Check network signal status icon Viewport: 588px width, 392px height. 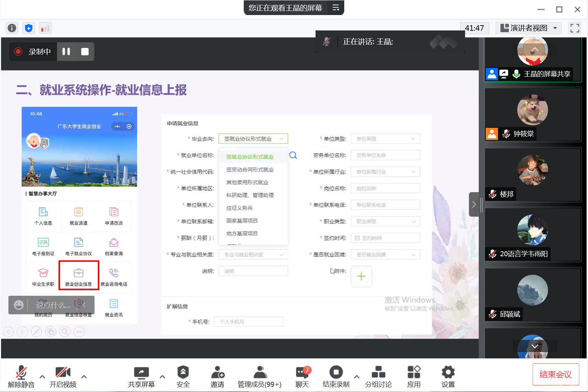coord(45,28)
